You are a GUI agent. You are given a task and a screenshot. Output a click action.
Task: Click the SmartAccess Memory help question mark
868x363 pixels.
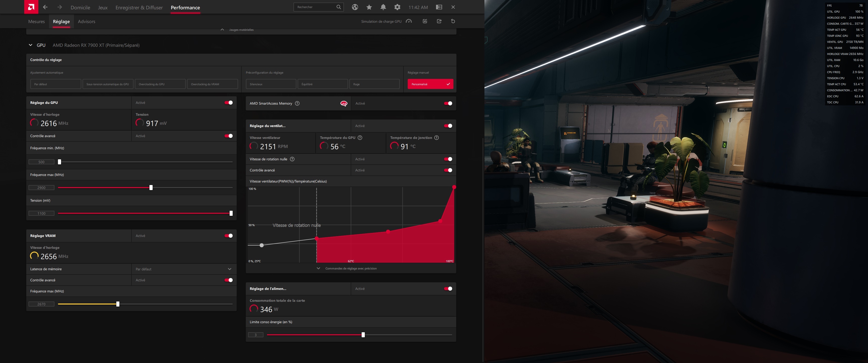pos(297,103)
